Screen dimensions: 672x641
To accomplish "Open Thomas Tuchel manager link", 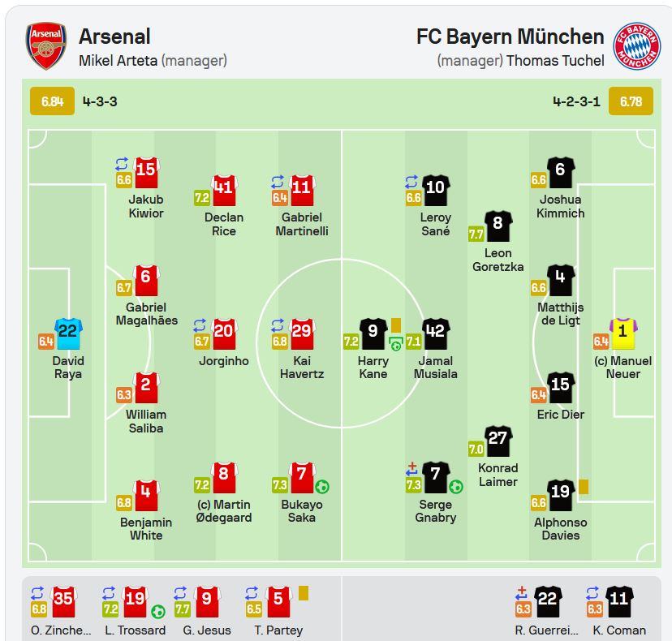I will (x=555, y=61).
